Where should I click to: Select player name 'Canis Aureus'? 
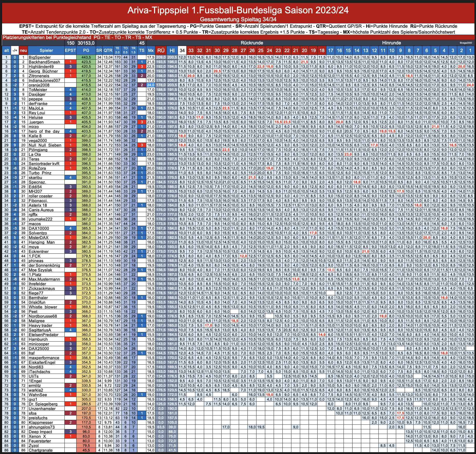[x=41, y=210]
